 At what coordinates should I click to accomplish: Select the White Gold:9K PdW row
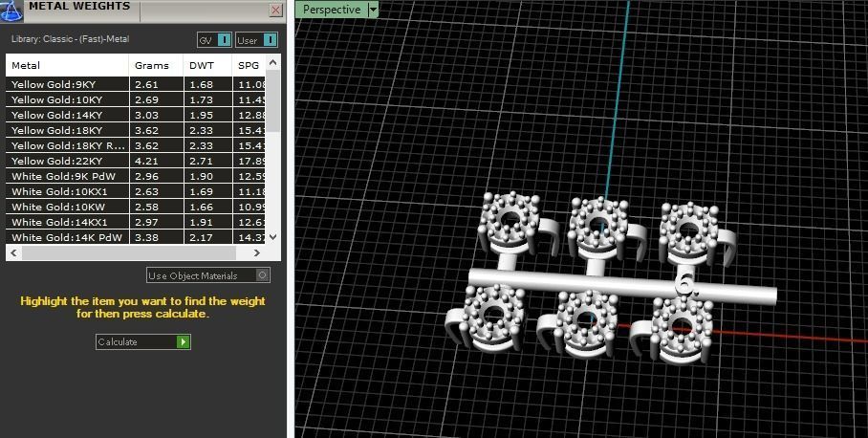[x=136, y=176]
